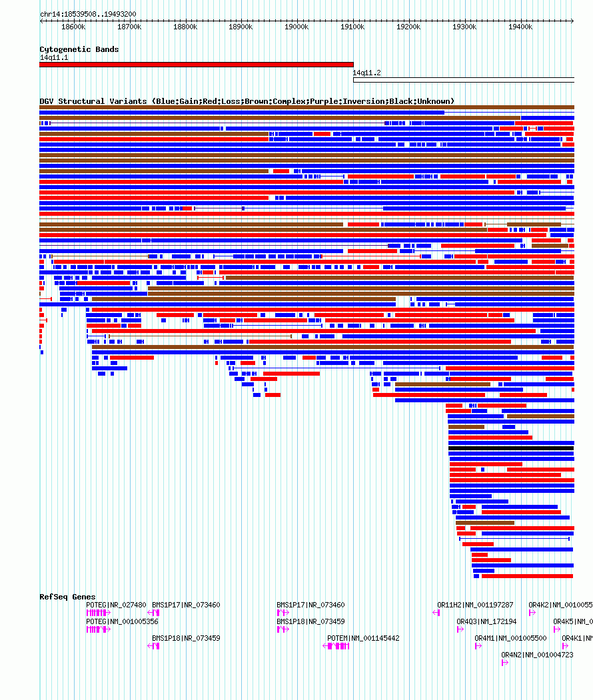The width and height of the screenshot is (593, 700).
Task: Open the POTEM|NM_001145442 gene label
Action: click(363, 639)
